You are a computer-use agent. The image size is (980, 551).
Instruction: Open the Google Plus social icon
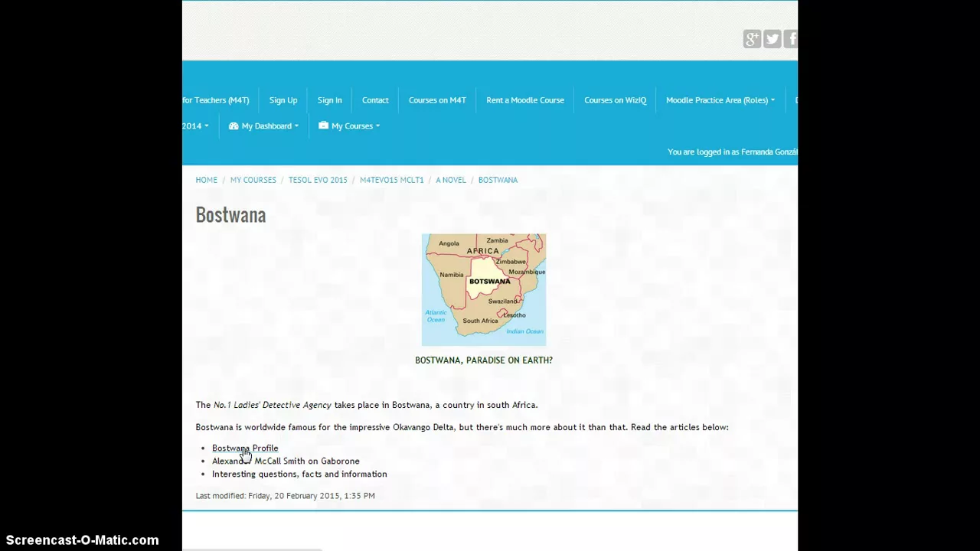coord(752,39)
